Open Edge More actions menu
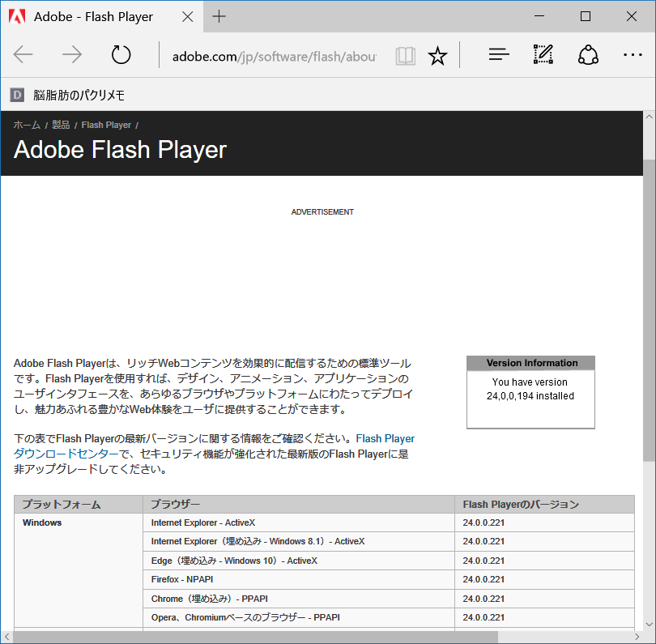656x644 pixels. tap(633, 55)
